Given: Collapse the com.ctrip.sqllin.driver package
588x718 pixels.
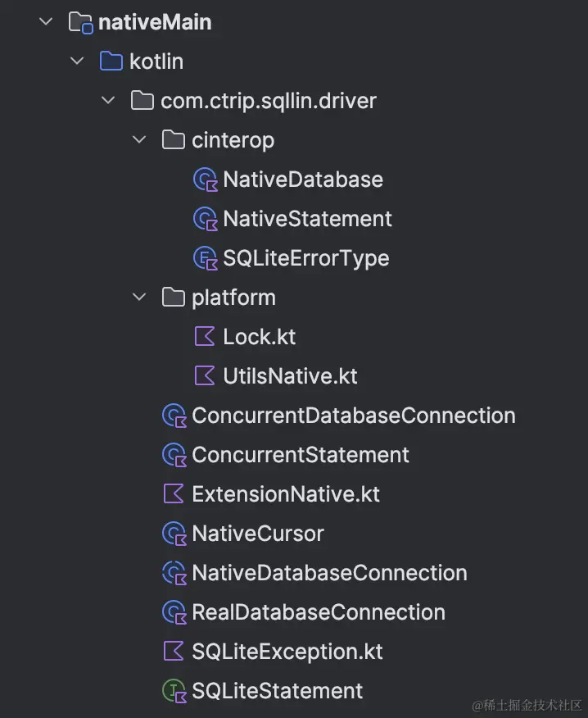Looking at the screenshot, I should point(108,101).
